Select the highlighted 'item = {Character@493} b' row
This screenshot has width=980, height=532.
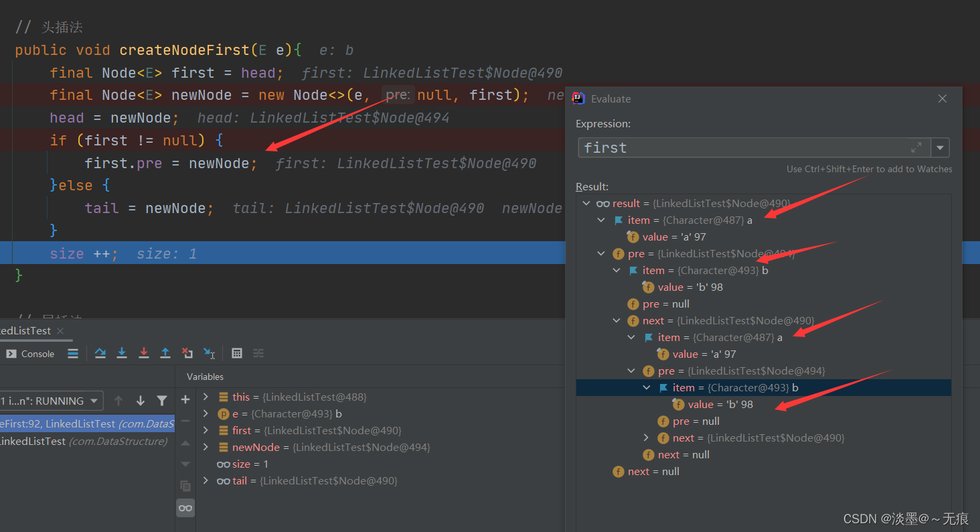click(x=764, y=387)
